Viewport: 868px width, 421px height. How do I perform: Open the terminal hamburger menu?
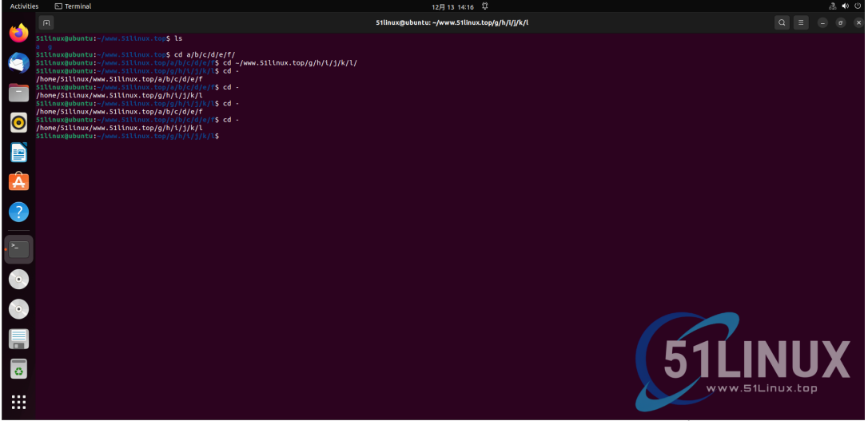coord(801,22)
